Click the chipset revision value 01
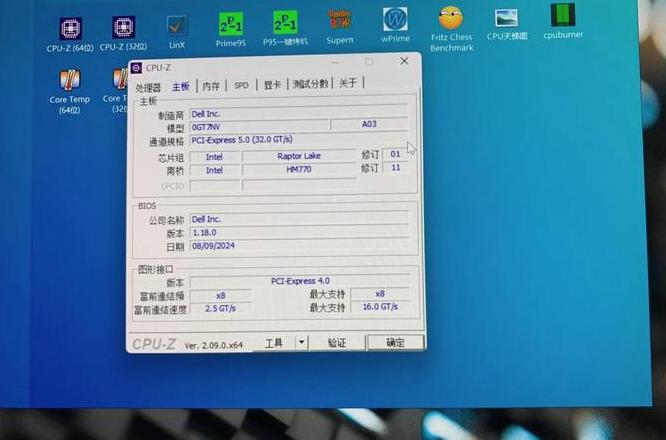 395,154
